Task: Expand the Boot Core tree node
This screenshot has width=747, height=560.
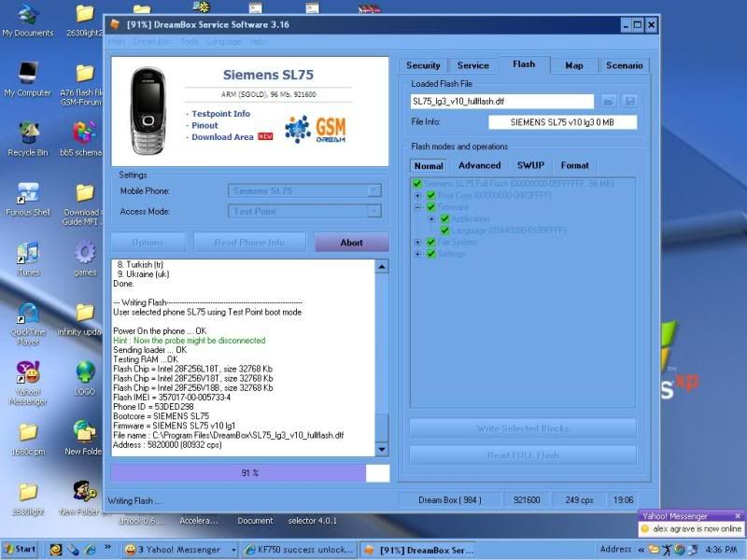Action: (x=417, y=195)
